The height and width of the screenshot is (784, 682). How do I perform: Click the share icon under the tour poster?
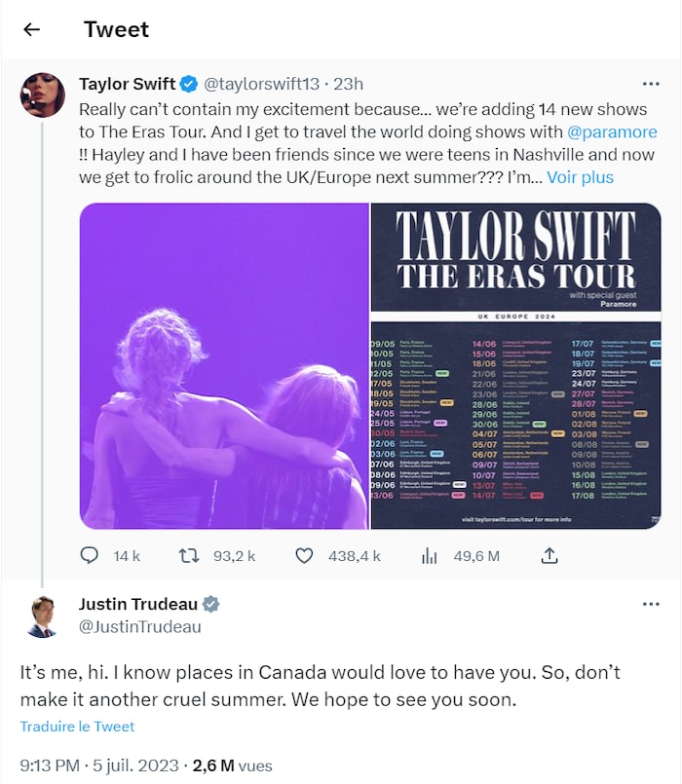[548, 554]
